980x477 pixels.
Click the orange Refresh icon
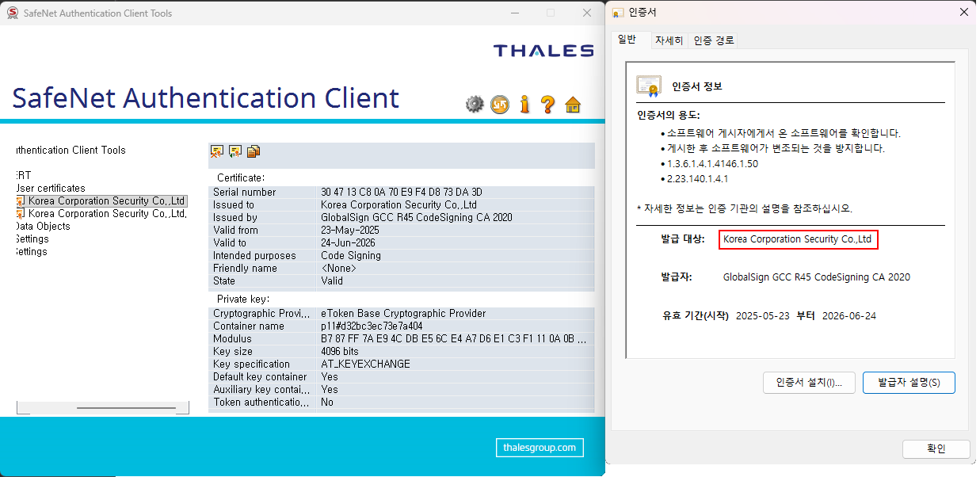(x=499, y=104)
